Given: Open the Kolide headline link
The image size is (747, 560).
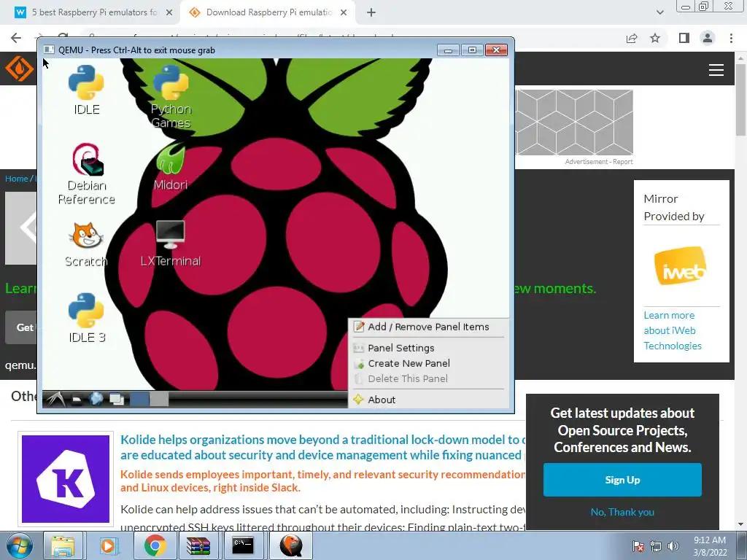Looking at the screenshot, I should click(x=323, y=447).
